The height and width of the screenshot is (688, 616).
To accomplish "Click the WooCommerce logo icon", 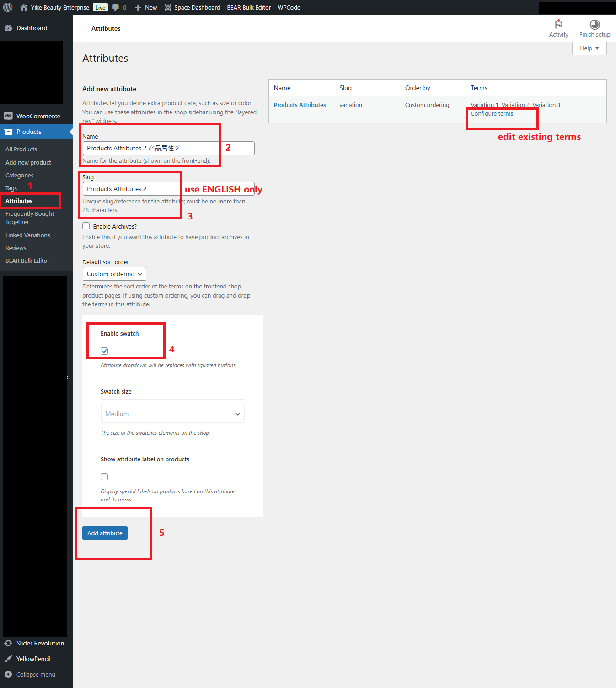I will point(8,116).
